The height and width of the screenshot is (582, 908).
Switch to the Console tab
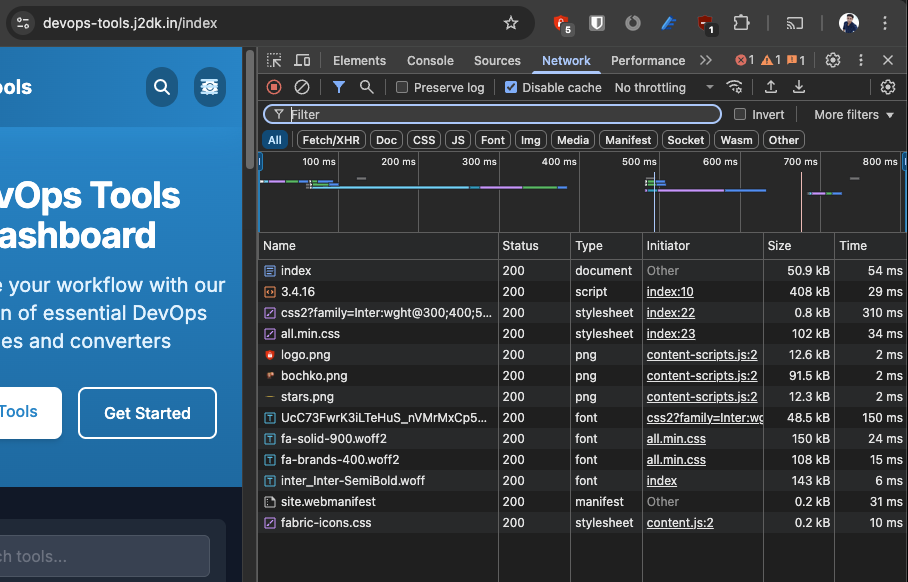pos(430,61)
